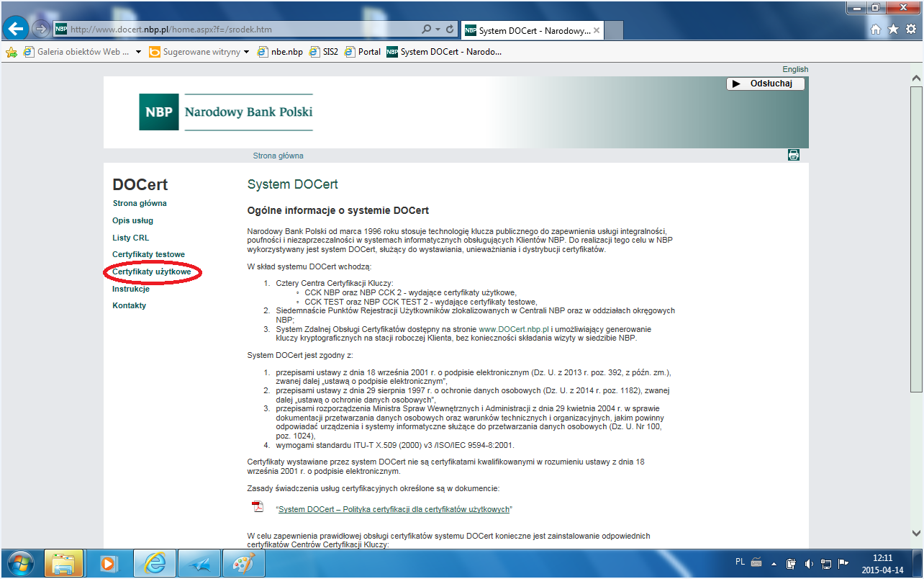Open the Tools gear menu
The image size is (924, 579).
click(x=910, y=30)
